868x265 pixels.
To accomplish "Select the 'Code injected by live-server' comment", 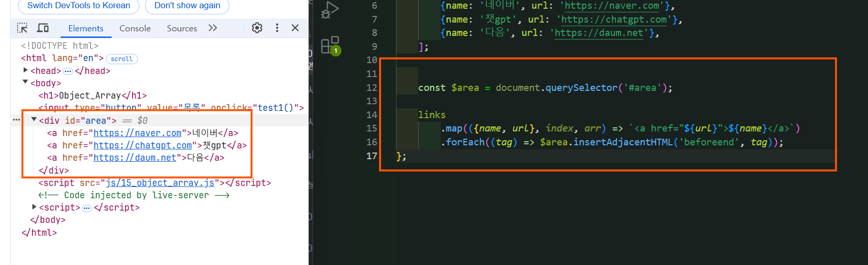I will 134,195.
